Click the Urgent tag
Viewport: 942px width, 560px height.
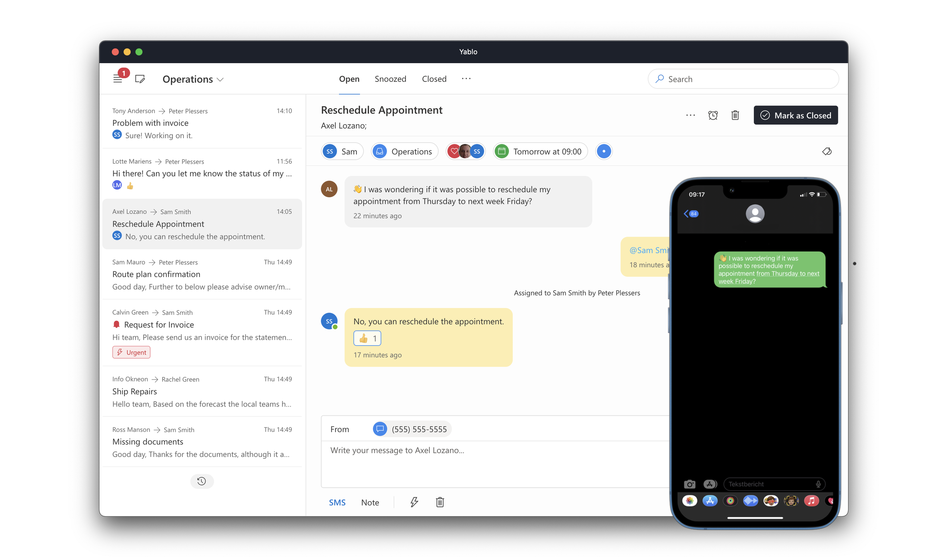click(x=131, y=352)
